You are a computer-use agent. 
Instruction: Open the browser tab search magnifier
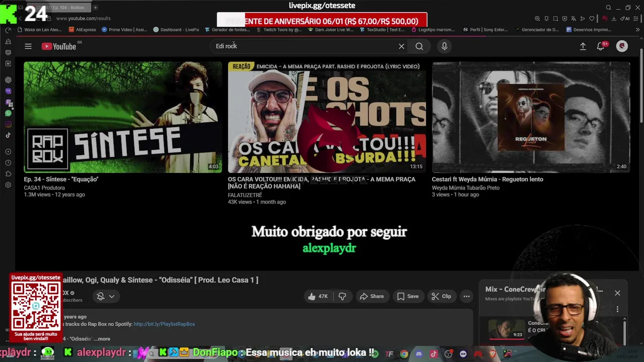608,8
